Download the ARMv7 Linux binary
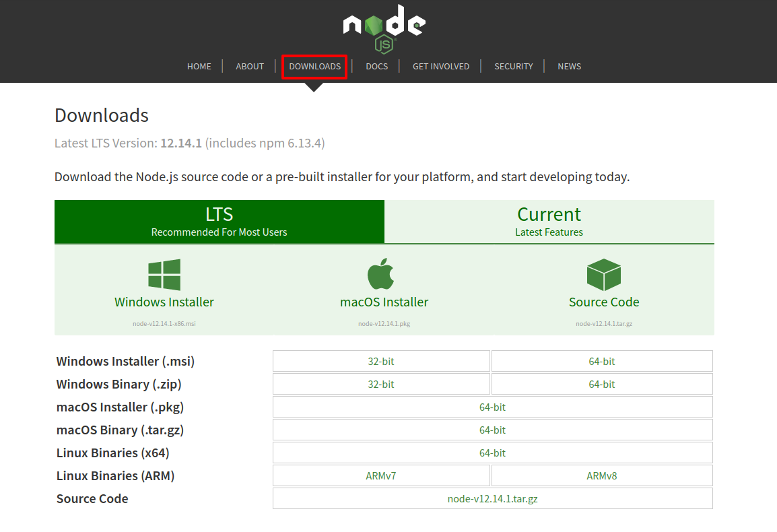The height and width of the screenshot is (532, 777). point(380,475)
